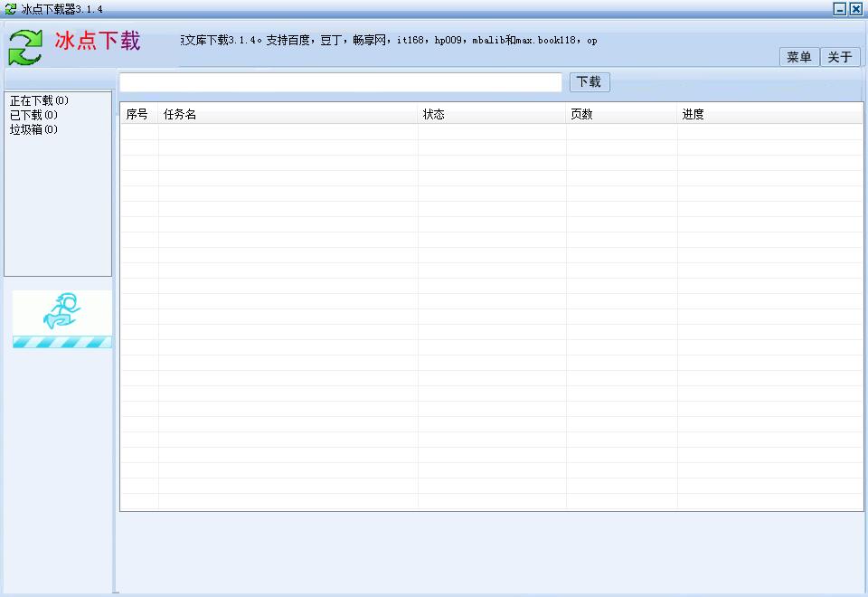Open the 关于 about dialog
Screen dimensions: 868x597
click(x=840, y=56)
